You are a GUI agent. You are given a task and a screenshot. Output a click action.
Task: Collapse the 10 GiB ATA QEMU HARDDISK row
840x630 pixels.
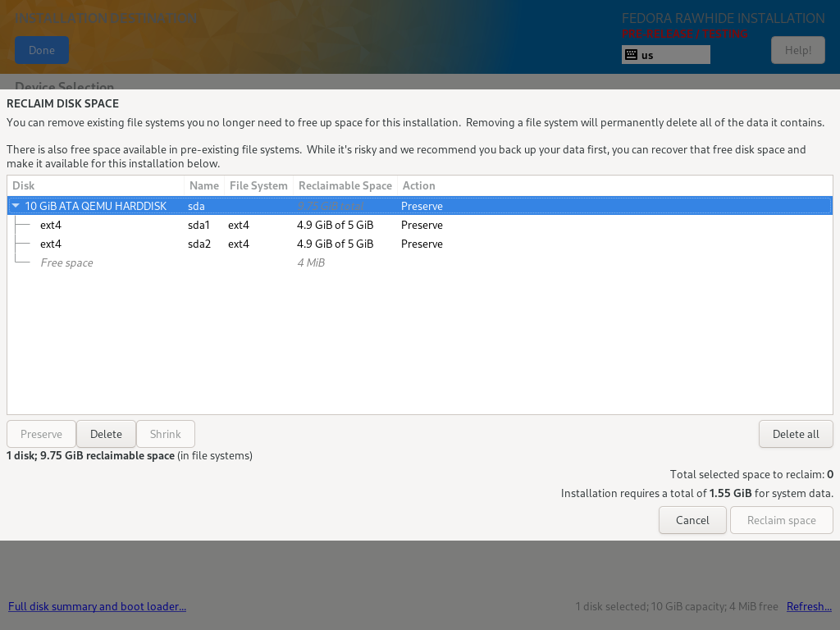[16, 206]
